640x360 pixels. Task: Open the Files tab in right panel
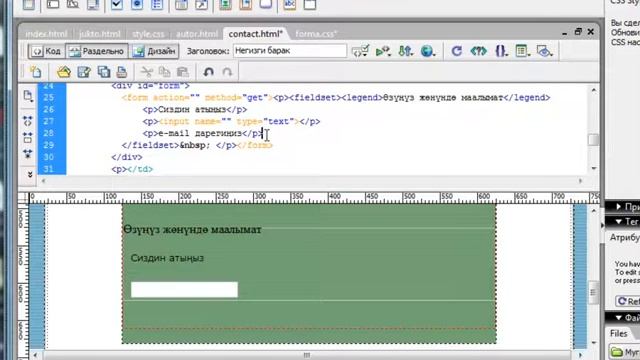click(x=618, y=333)
